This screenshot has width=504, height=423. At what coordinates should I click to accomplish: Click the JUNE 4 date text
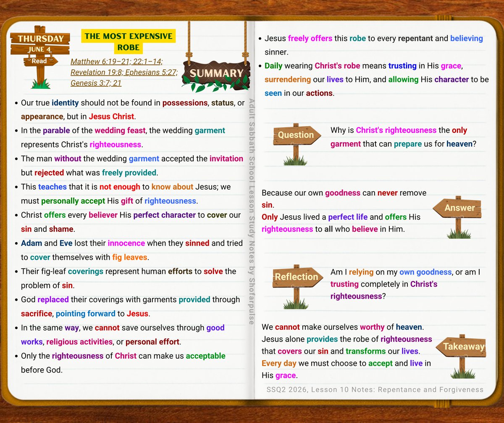[39, 50]
